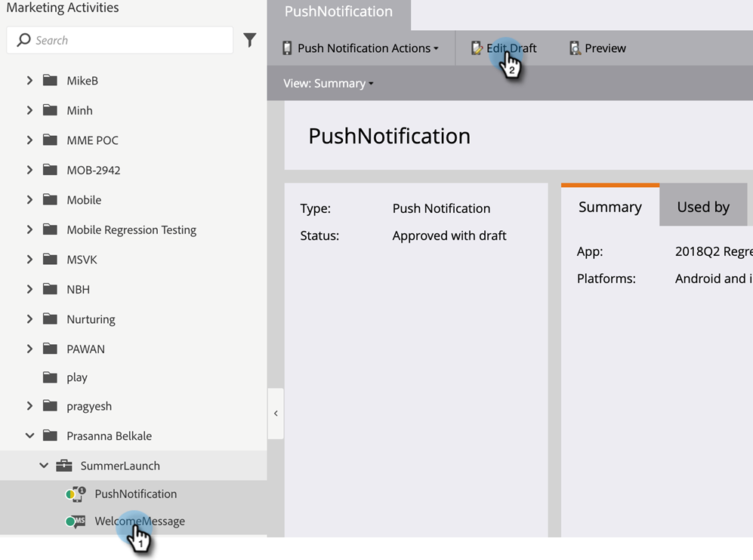Click the Edit Draft button

504,48
